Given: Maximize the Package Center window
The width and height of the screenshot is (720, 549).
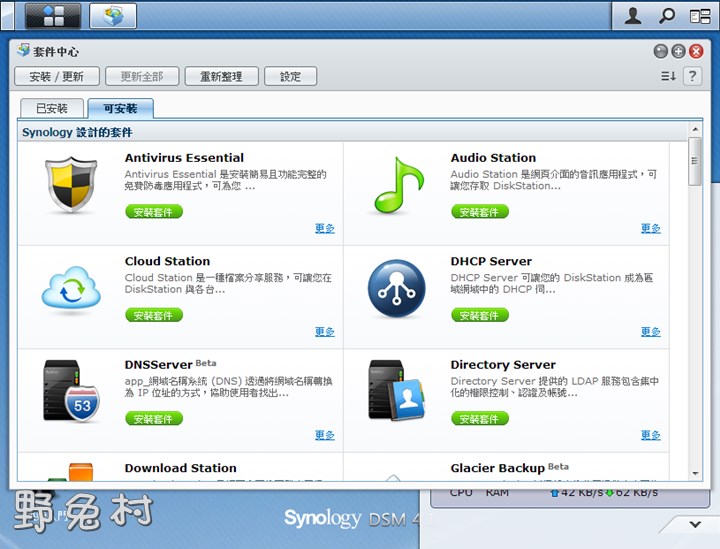Looking at the screenshot, I should click(x=678, y=51).
